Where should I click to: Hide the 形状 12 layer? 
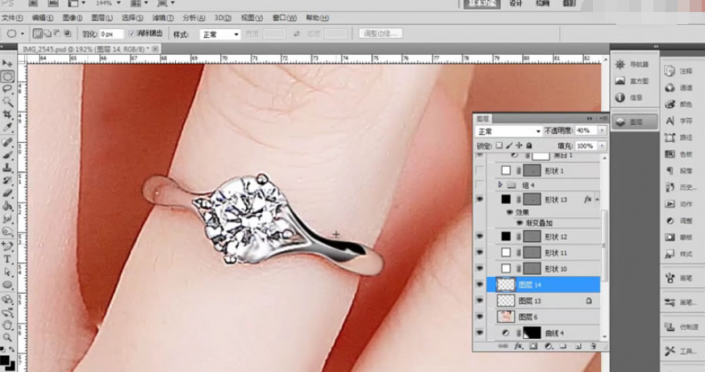(x=480, y=236)
